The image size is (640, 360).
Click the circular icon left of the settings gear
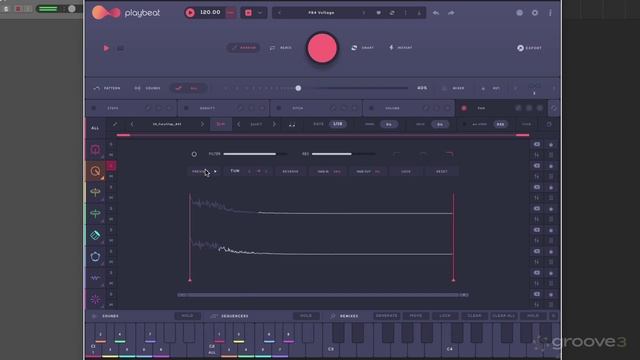(519, 13)
